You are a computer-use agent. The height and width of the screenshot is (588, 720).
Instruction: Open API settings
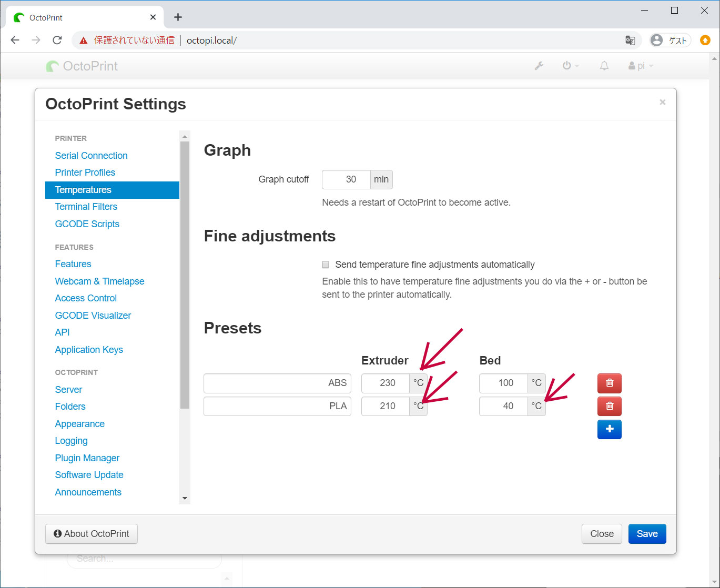[62, 332]
